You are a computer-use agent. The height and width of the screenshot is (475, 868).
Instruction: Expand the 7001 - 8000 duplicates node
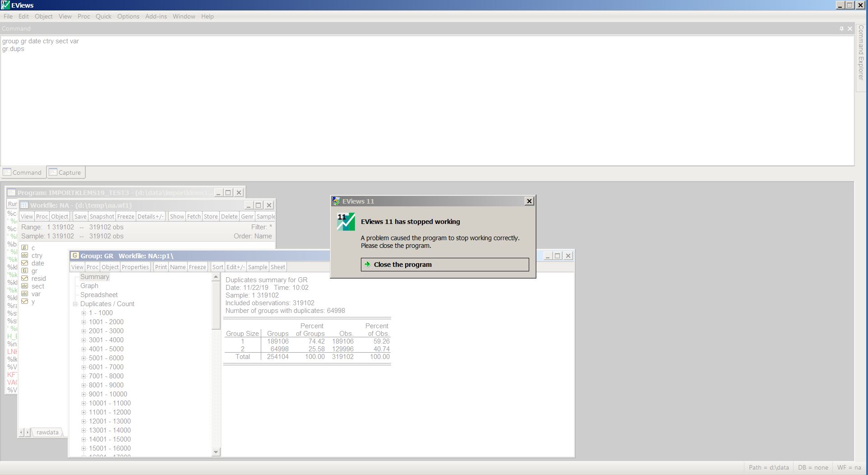click(x=83, y=376)
